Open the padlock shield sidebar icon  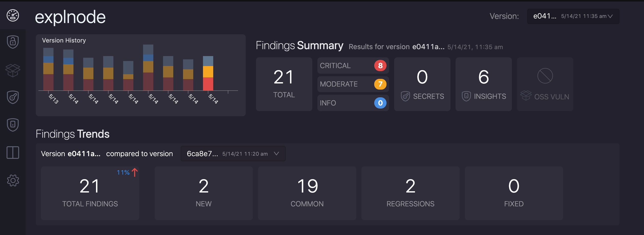click(x=13, y=42)
